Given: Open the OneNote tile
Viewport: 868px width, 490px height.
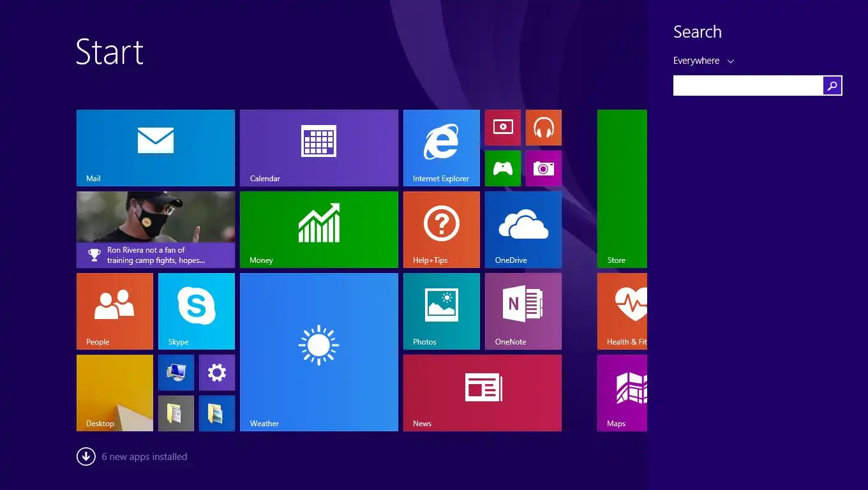Looking at the screenshot, I should [x=523, y=311].
